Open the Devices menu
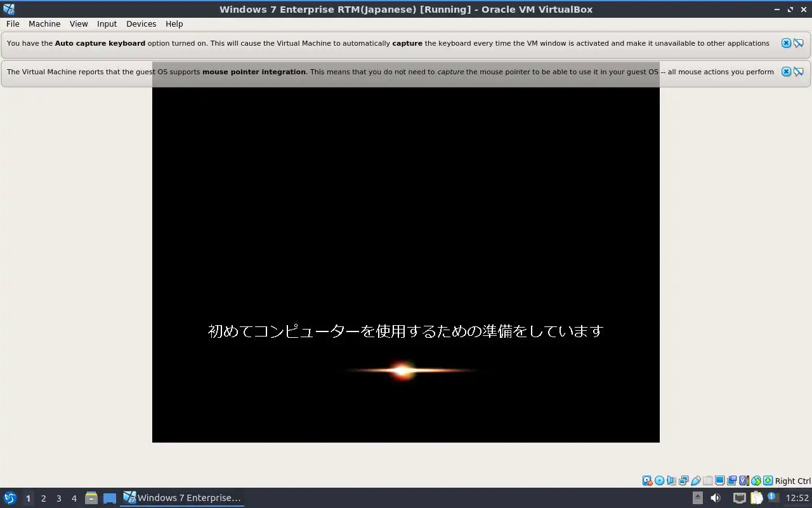Viewport: 812px width, 508px height. pyautogui.click(x=141, y=23)
